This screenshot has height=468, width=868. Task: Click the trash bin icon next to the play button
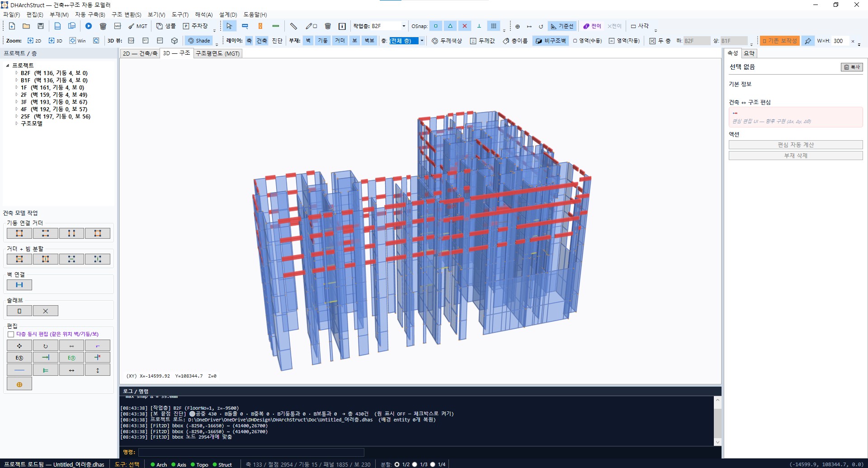pyautogui.click(x=103, y=26)
